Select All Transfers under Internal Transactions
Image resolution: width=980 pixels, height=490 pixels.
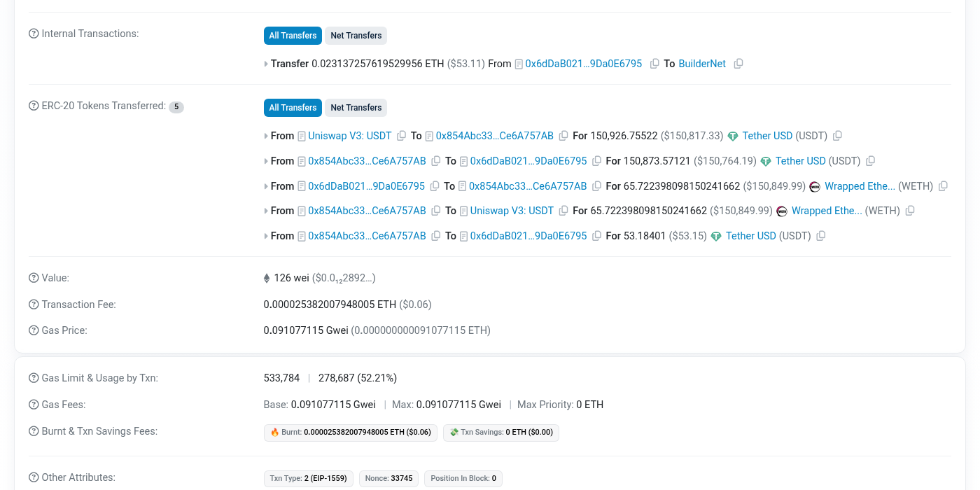point(293,36)
